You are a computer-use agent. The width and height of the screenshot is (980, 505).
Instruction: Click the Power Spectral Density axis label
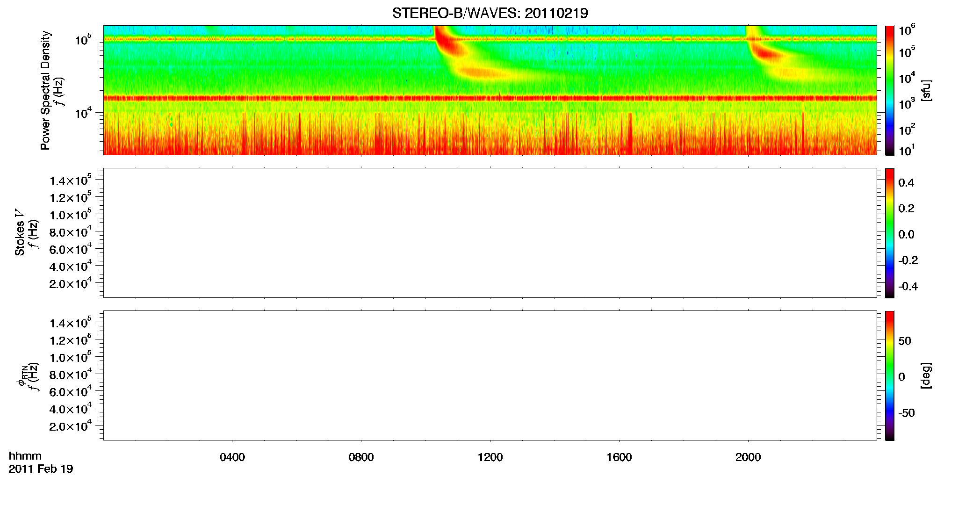click(45, 90)
